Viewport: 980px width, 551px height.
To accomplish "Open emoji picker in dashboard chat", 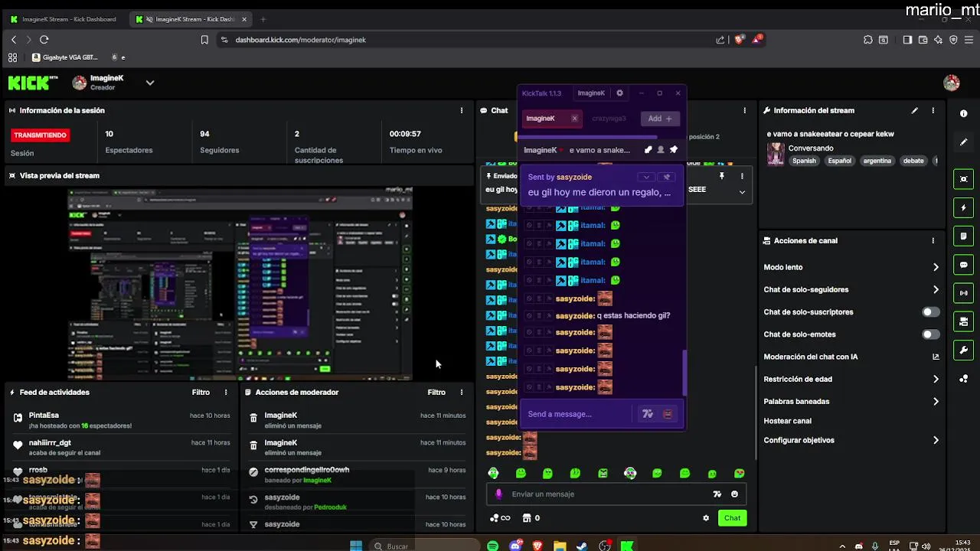I will click(x=734, y=494).
